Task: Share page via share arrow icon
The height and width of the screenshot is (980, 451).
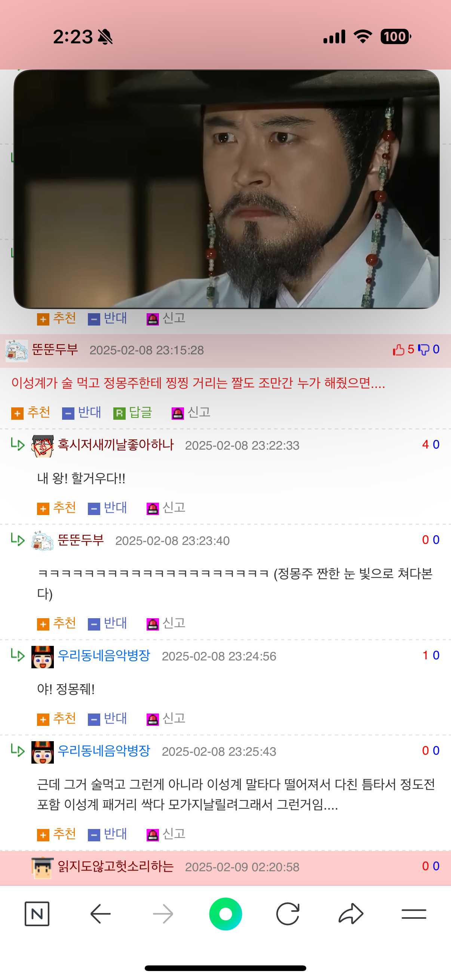Action: 351,913
